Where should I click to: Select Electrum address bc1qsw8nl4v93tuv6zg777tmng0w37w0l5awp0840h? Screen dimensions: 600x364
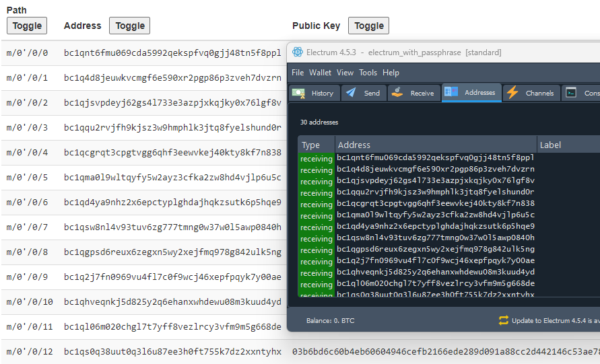point(436,238)
